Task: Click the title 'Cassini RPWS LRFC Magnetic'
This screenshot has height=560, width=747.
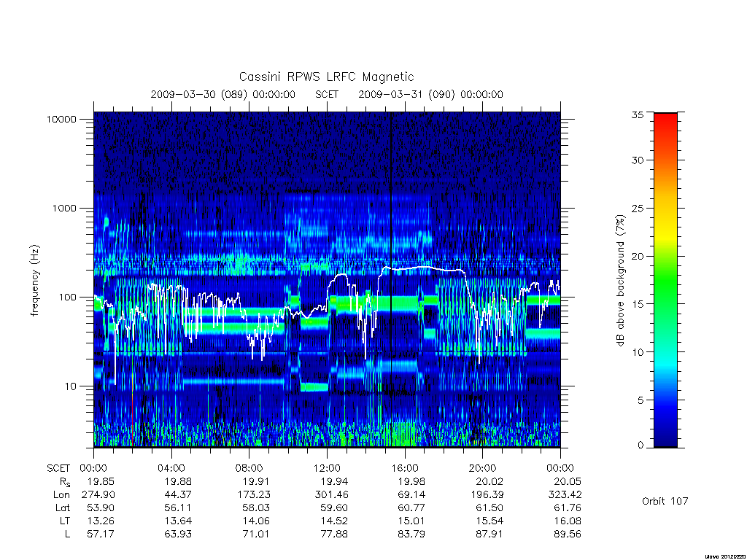Action: coord(326,77)
